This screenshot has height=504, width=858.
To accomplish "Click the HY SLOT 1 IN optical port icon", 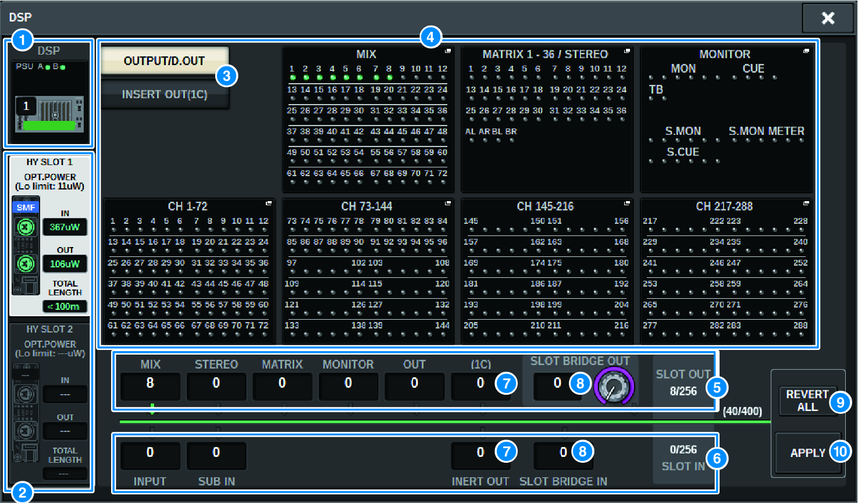I will (26, 227).
